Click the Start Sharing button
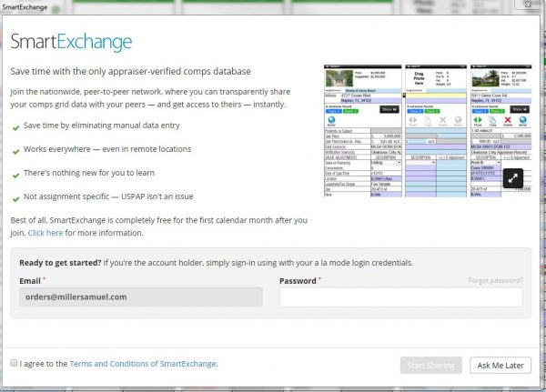Viewport: 546px width, 392px height. click(431, 366)
